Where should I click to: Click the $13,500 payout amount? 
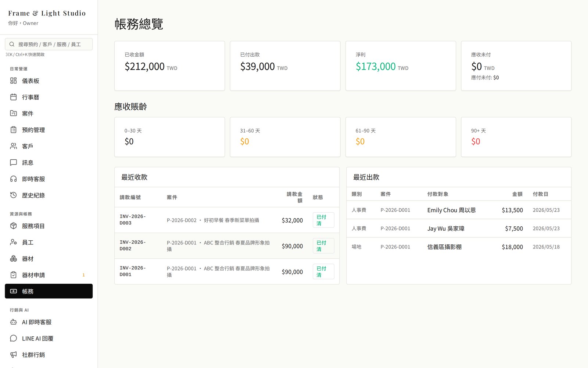tap(512, 210)
